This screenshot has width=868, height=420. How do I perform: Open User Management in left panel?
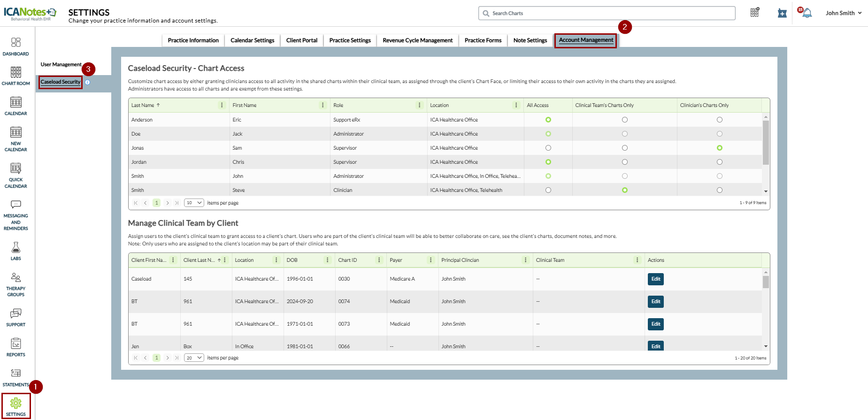pyautogui.click(x=61, y=65)
